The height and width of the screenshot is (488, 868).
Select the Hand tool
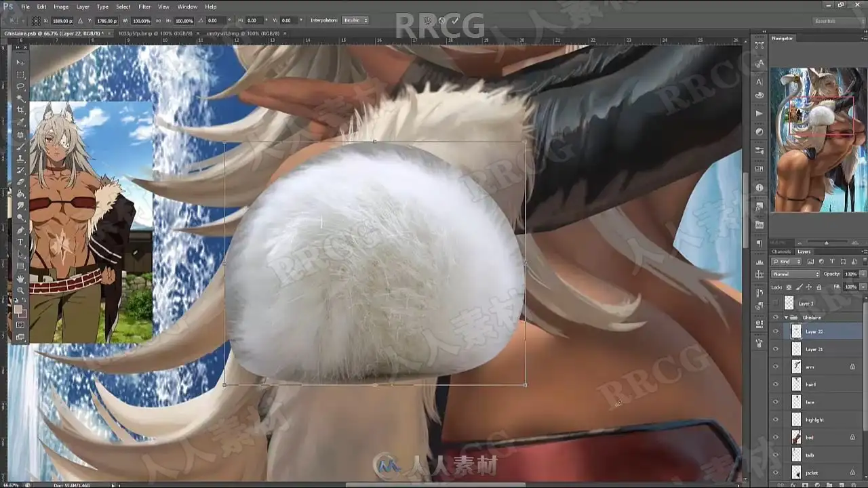pos(20,279)
